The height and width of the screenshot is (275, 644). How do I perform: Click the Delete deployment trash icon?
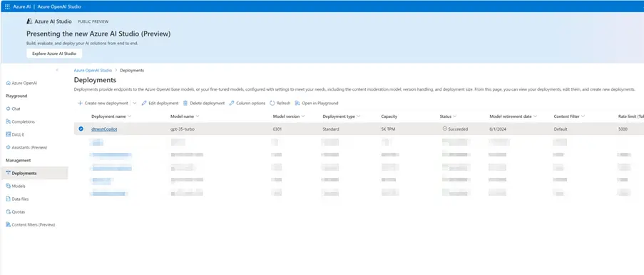[185, 103]
